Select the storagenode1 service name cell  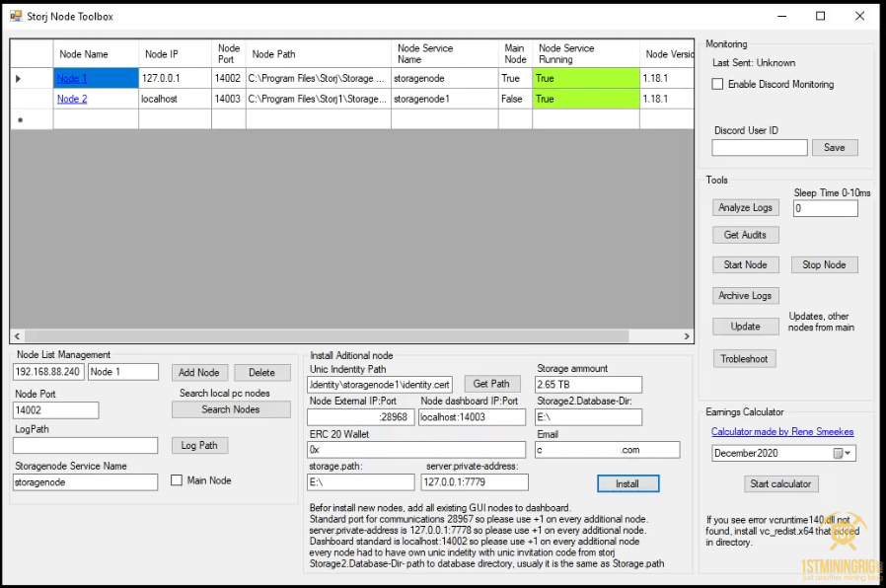445,99
